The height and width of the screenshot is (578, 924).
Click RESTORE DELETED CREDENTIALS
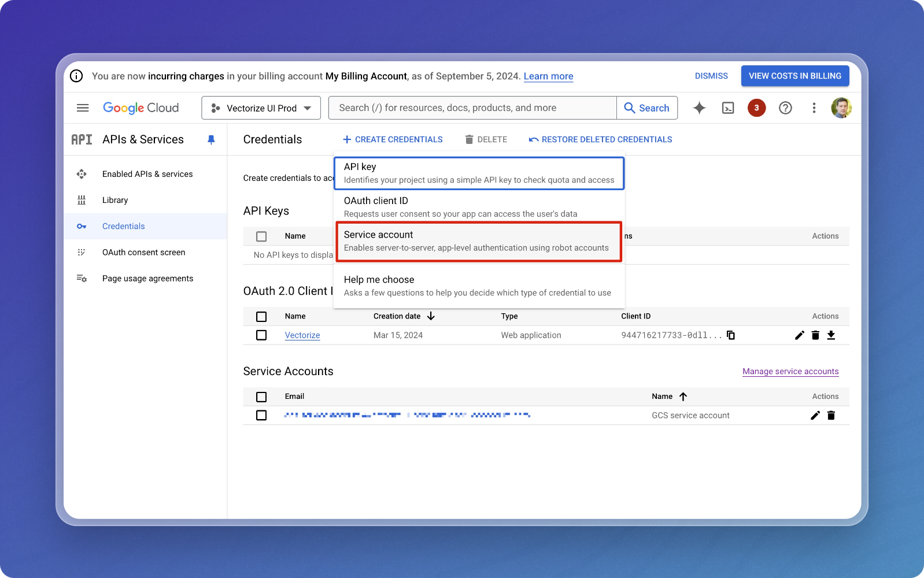[x=600, y=140]
